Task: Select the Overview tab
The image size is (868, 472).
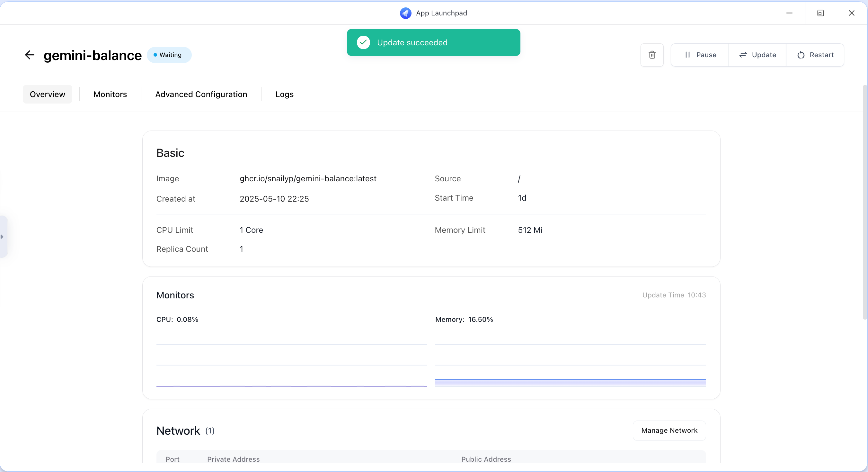Action: 48,95
